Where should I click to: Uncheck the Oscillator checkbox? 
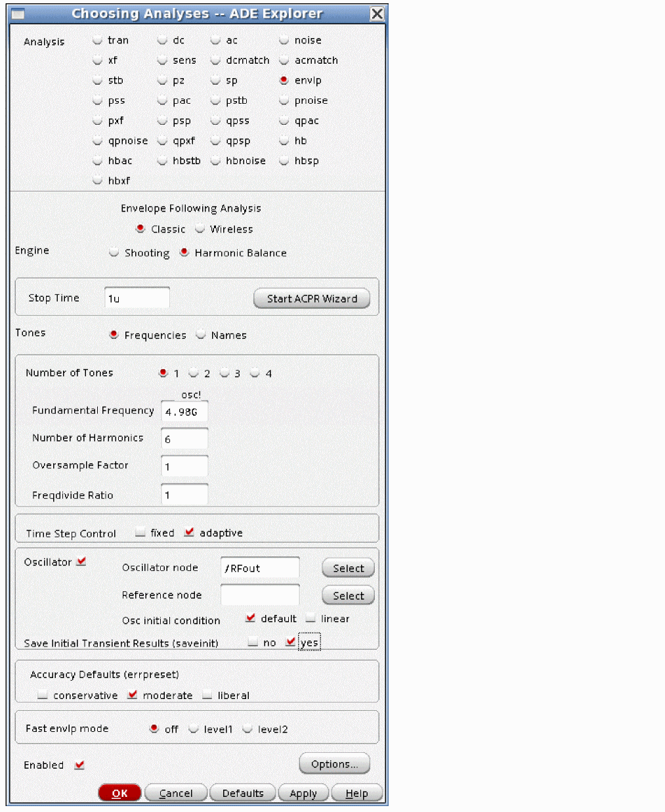(81, 562)
